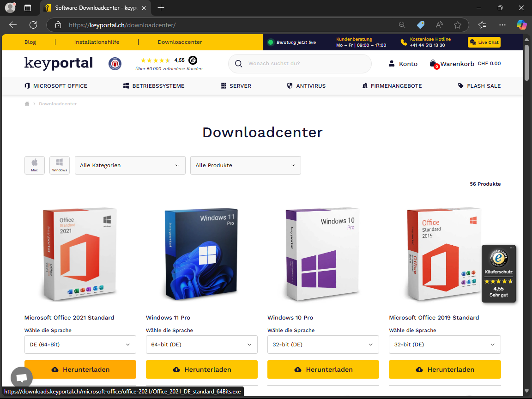532x399 pixels.
Task: Open the Konto account icon
Action: [392, 64]
